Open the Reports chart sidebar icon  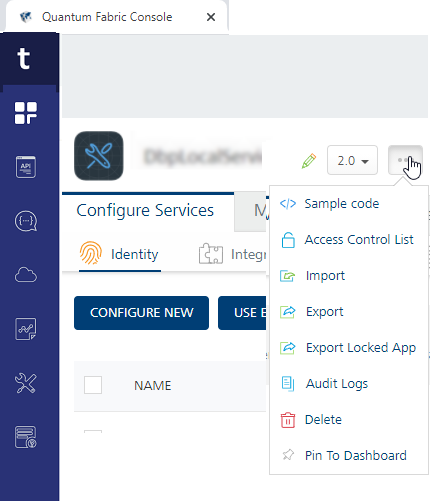pyautogui.click(x=26, y=329)
